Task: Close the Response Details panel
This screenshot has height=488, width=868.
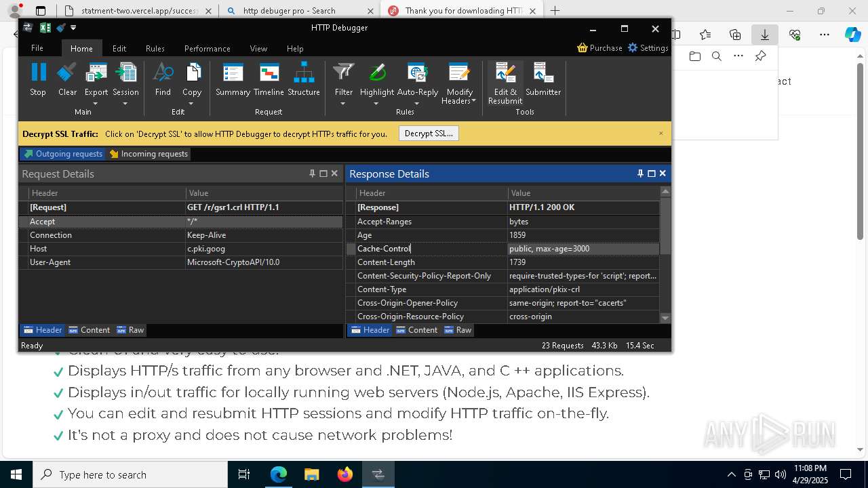Action: (x=663, y=174)
